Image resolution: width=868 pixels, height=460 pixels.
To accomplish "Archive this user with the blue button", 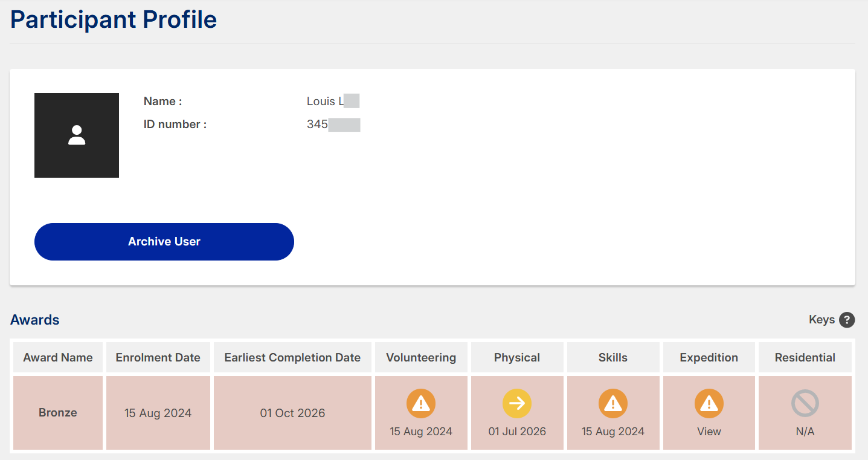I will click(x=164, y=242).
